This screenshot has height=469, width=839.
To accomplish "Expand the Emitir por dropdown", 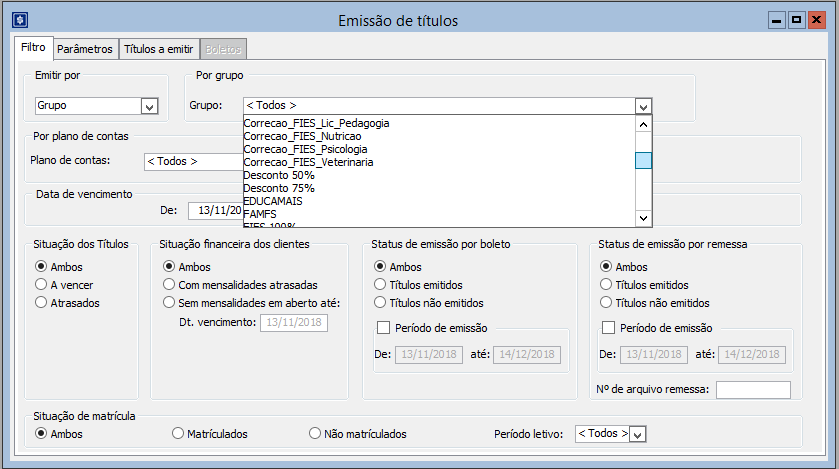I will (149, 107).
